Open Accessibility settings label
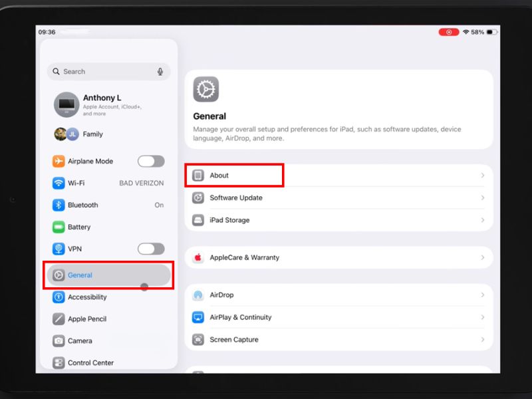 point(87,297)
